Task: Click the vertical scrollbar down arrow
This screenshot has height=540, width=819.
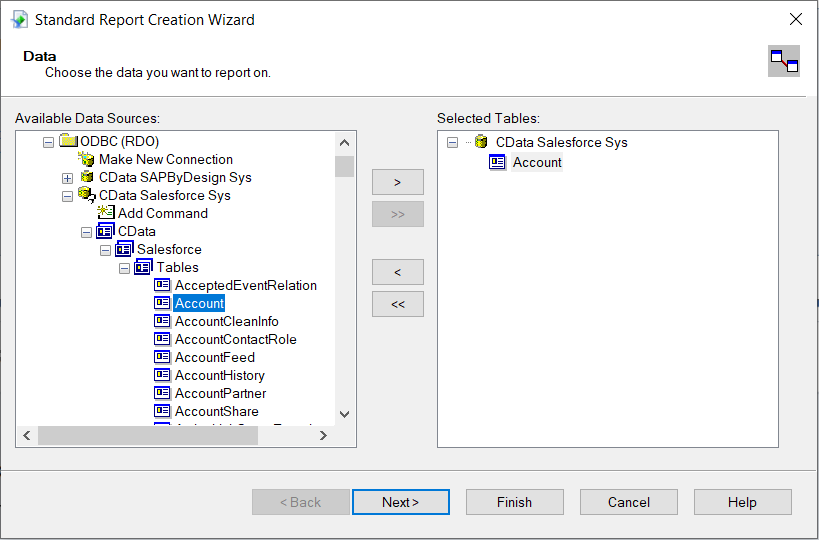Action: pyautogui.click(x=345, y=413)
